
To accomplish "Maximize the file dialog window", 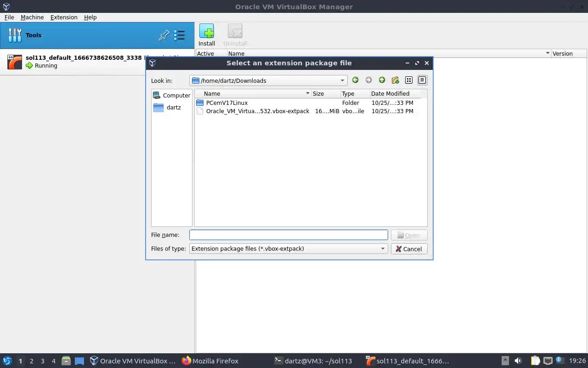I will tap(417, 63).
